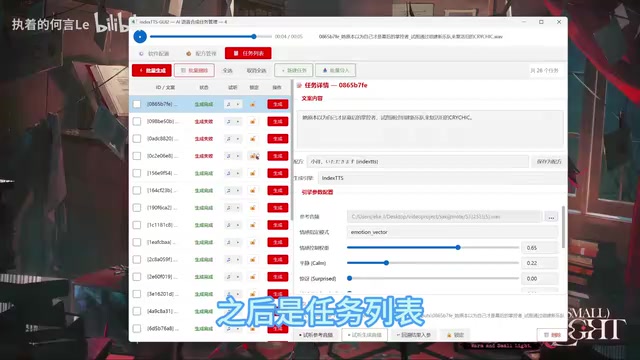The image size is (640, 360).
Task: Click the 全选 button
Action: coord(227,71)
